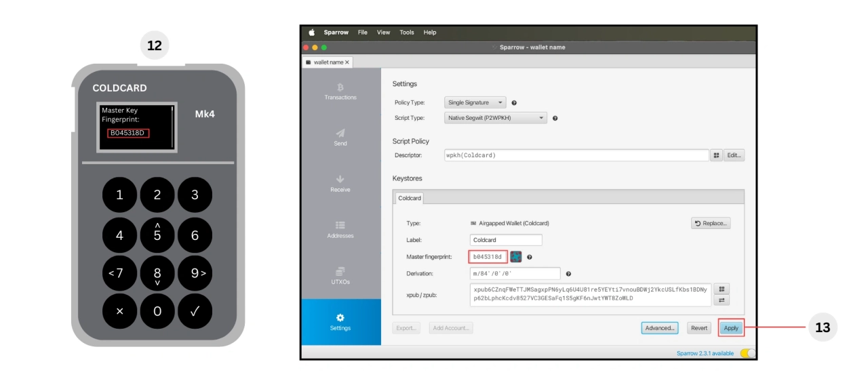Screen dimensions: 868x385
Task: Click the B045318D fingerprint on Coldcard screen
Action: 128,133
